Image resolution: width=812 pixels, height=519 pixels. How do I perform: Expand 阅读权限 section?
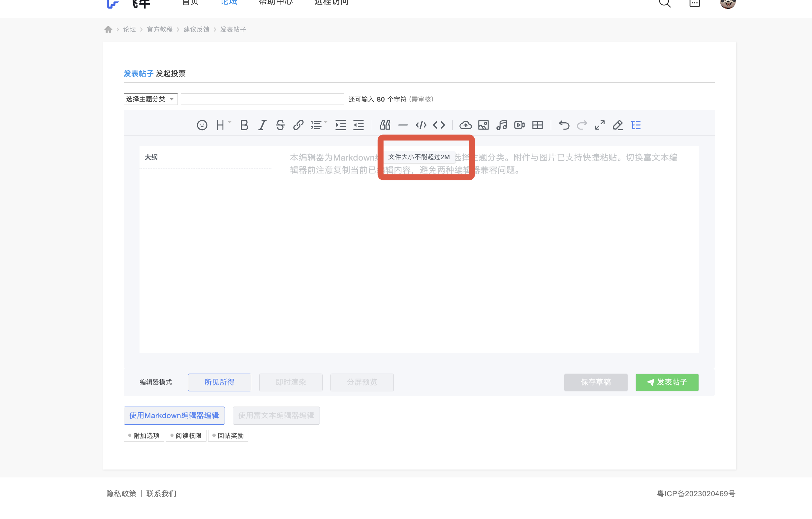(x=186, y=436)
